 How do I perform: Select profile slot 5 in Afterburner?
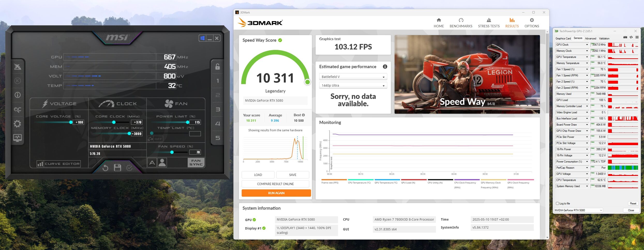coord(218,138)
